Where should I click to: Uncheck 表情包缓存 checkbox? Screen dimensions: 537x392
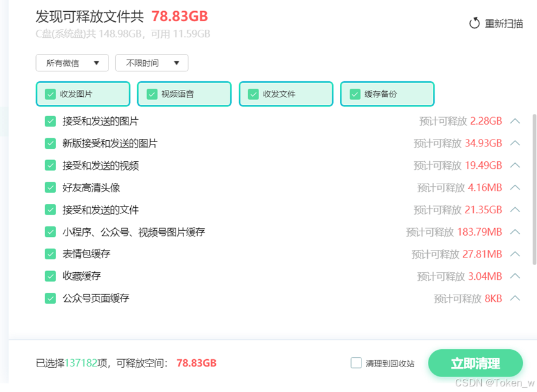coord(50,254)
